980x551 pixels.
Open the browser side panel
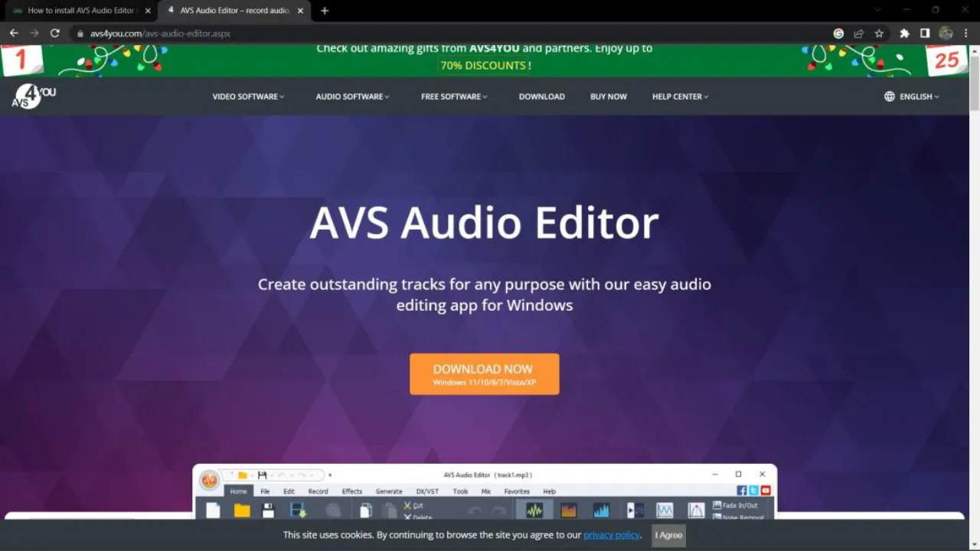(x=925, y=34)
